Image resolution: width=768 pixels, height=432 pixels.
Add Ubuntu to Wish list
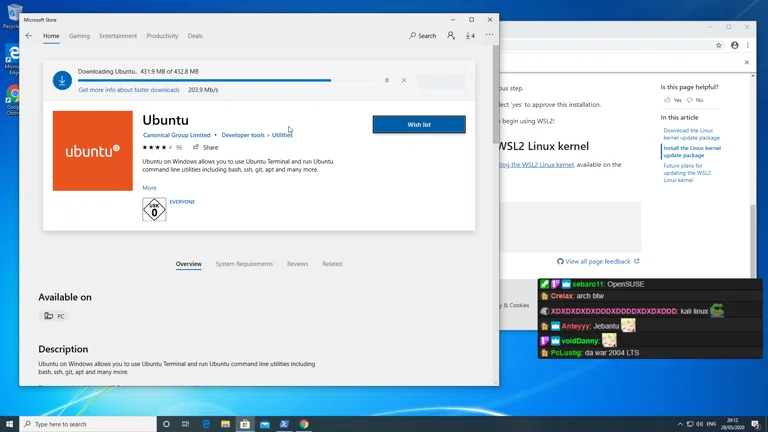(x=419, y=124)
